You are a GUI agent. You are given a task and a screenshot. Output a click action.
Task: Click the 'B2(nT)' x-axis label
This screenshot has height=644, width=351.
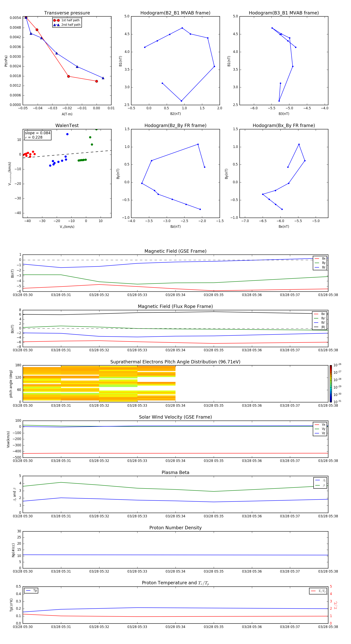(175, 114)
